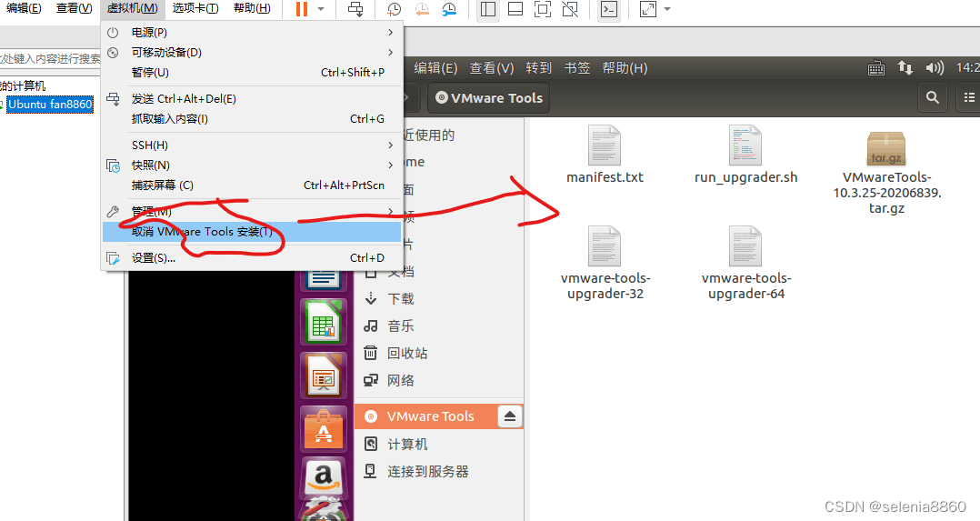The height and width of the screenshot is (521, 980).
Task: Click the take snapshot toolbar icon
Action: pyautogui.click(x=394, y=9)
